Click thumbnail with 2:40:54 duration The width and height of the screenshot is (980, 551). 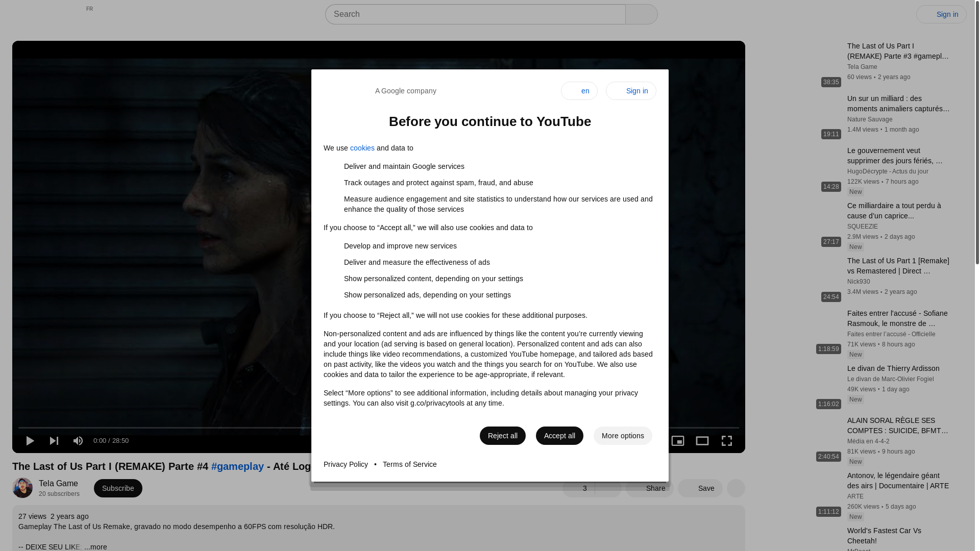click(x=799, y=439)
